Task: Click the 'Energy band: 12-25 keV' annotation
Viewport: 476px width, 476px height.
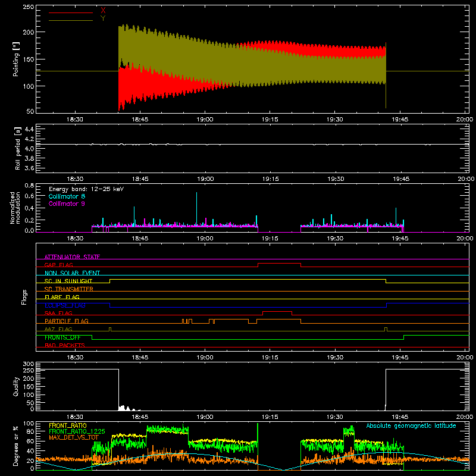Action: click(x=86, y=189)
